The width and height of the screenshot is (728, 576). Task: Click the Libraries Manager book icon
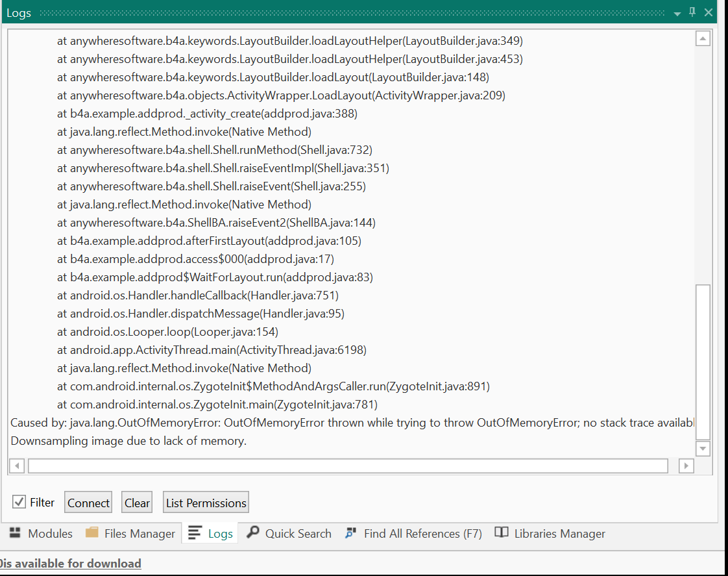502,532
